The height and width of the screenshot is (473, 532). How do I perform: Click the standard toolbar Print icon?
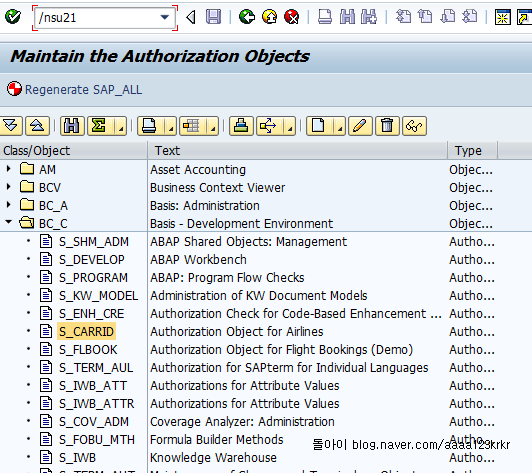point(325,17)
